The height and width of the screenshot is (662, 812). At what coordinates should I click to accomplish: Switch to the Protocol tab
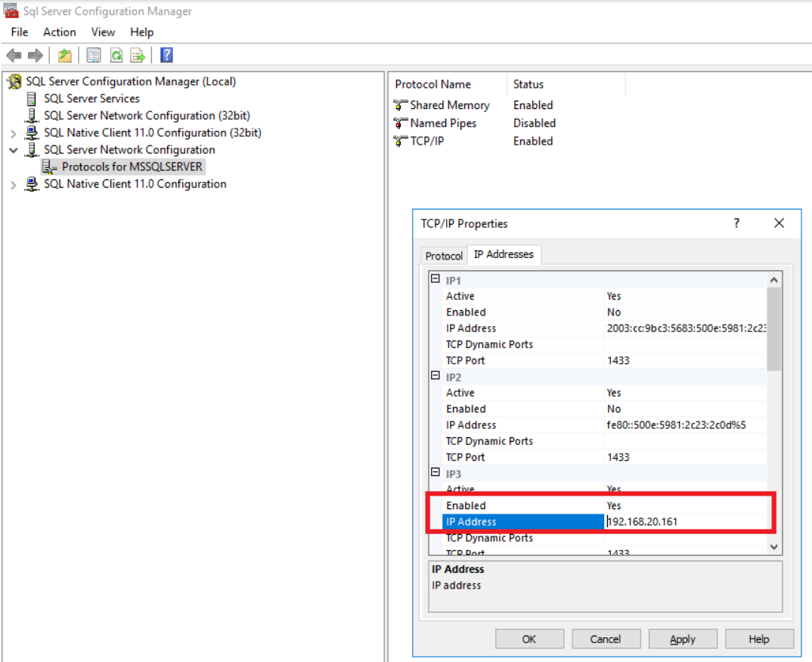point(444,256)
